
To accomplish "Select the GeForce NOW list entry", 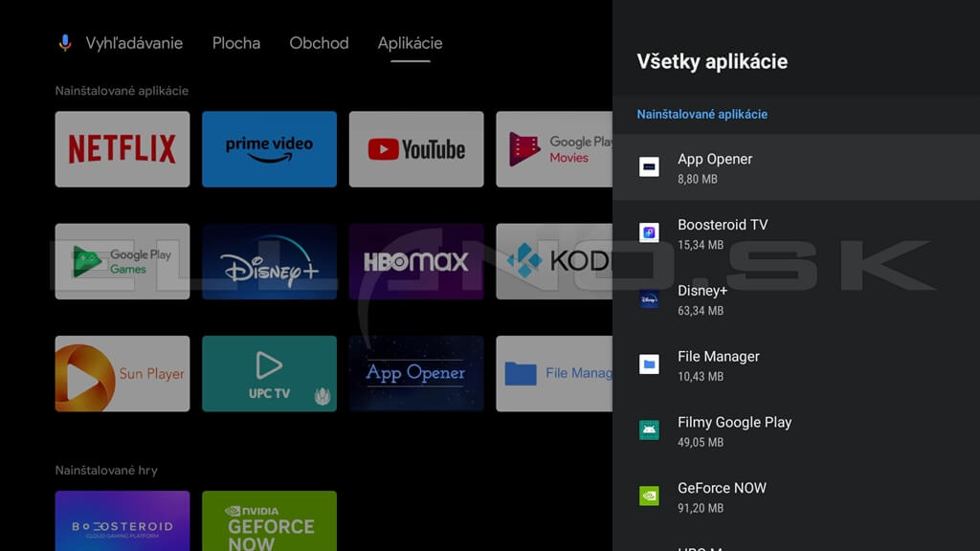I will 796,496.
